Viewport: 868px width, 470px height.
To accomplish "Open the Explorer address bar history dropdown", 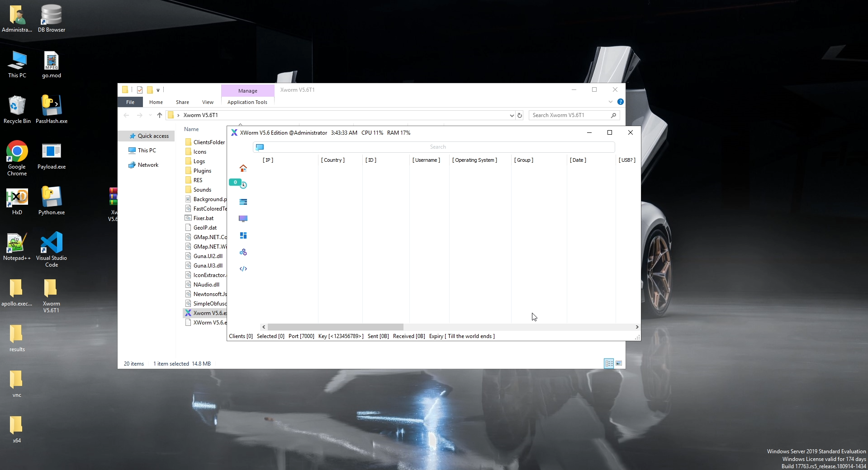I will 512,115.
